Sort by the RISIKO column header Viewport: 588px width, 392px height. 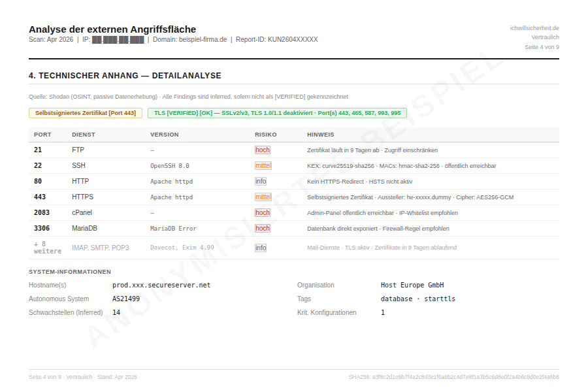pos(266,135)
